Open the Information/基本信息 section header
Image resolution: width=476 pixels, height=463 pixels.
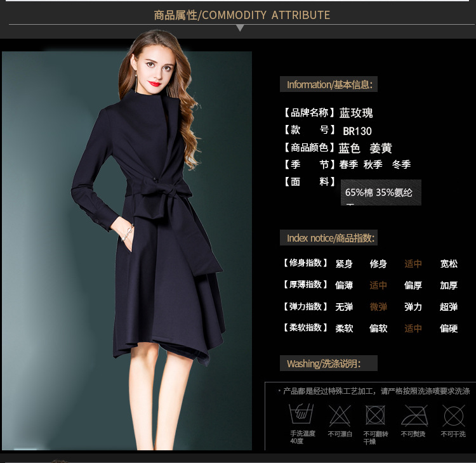pyautogui.click(x=329, y=84)
